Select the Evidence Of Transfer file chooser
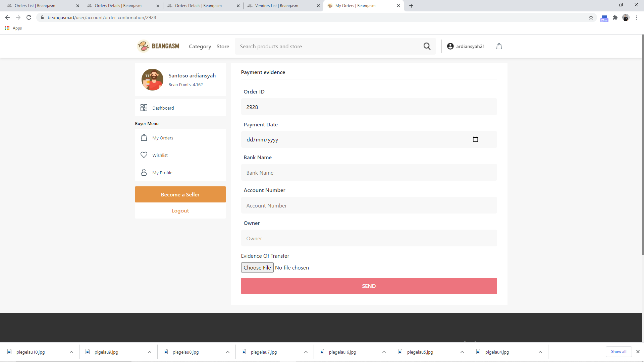Screen dimensions: 644x362 point(257,267)
